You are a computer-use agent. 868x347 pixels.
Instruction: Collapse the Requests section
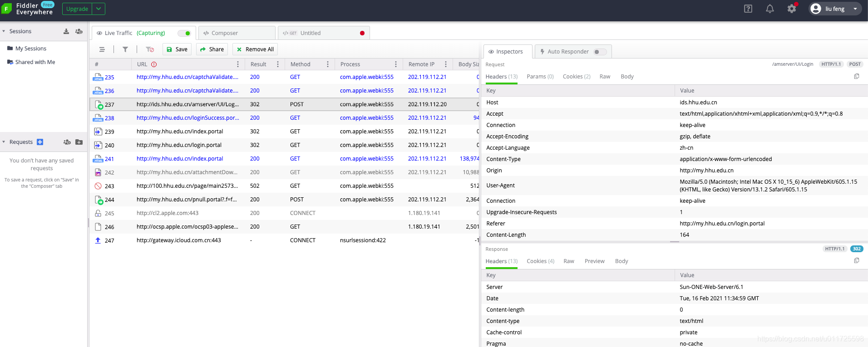pos(4,142)
